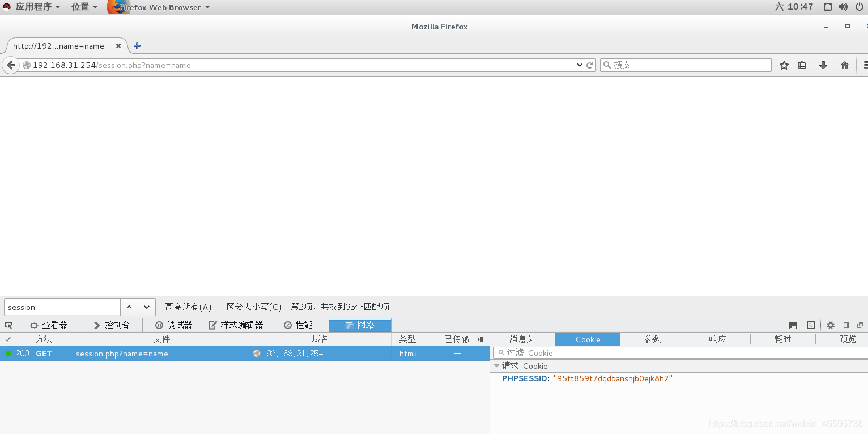
Task: Switch to the 查看器 inspector tab
Action: click(49, 325)
